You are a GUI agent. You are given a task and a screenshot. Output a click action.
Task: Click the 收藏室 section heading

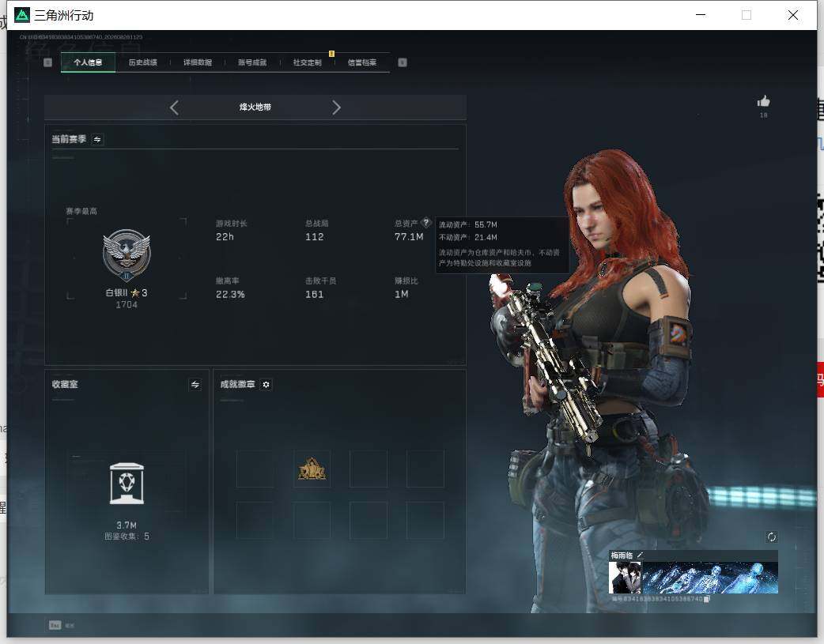65,385
